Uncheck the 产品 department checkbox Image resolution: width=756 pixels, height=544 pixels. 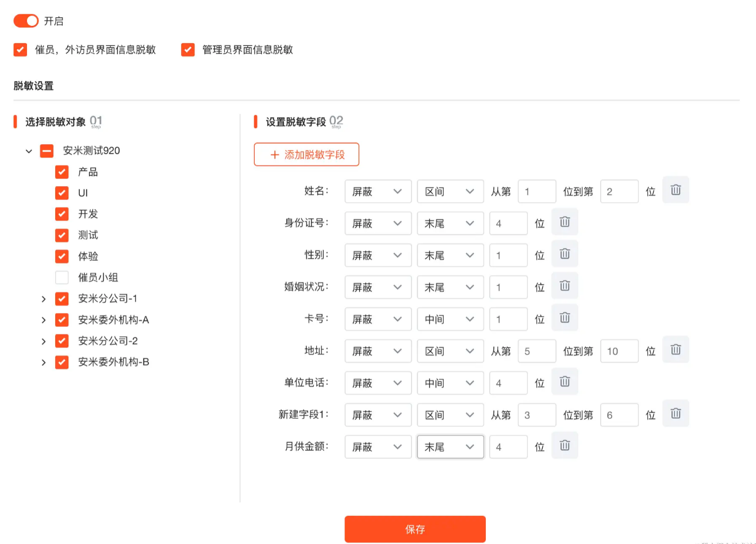click(62, 172)
